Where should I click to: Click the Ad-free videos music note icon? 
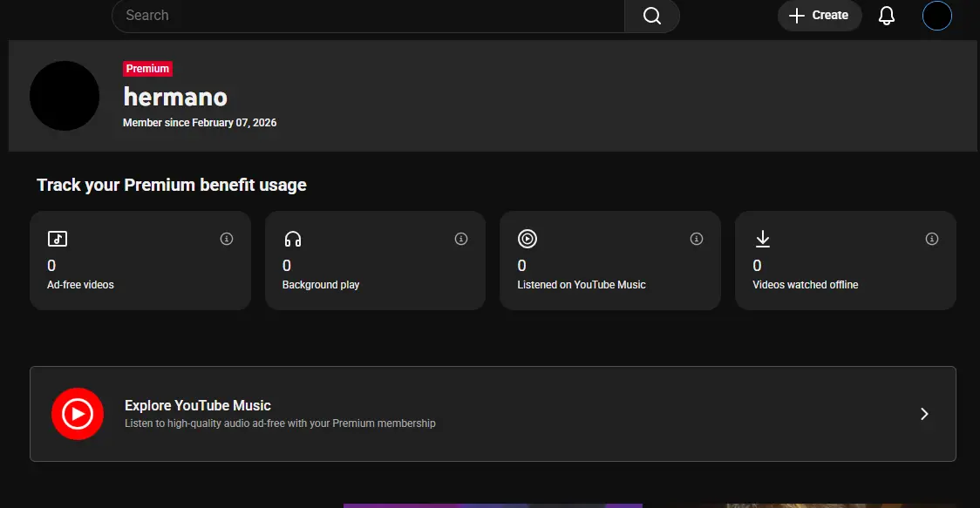[58, 239]
